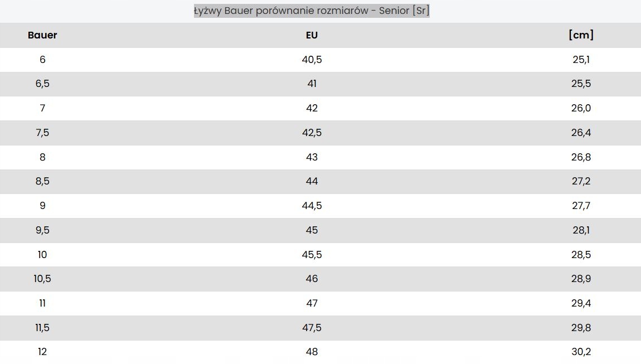Viewport: 641px width, 364px height.
Task: Select the EU size 44 cell
Action: (312, 181)
